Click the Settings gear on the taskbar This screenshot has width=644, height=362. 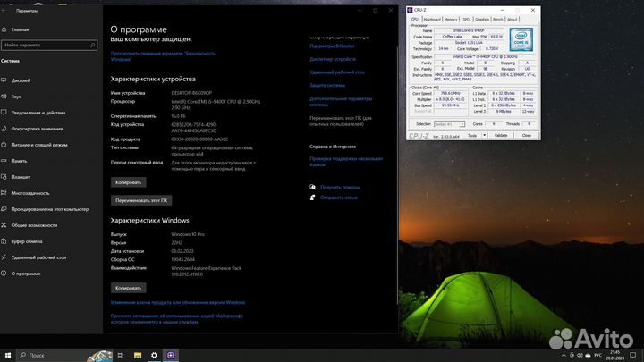154,355
